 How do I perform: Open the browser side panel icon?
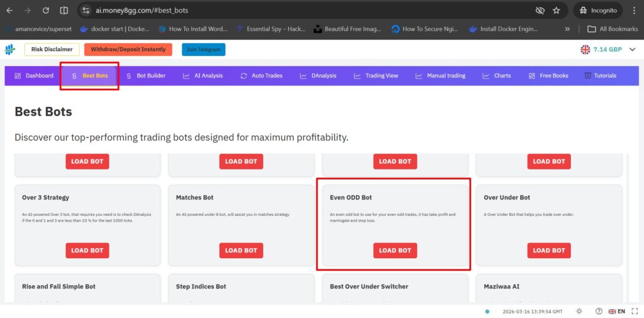click(64, 11)
